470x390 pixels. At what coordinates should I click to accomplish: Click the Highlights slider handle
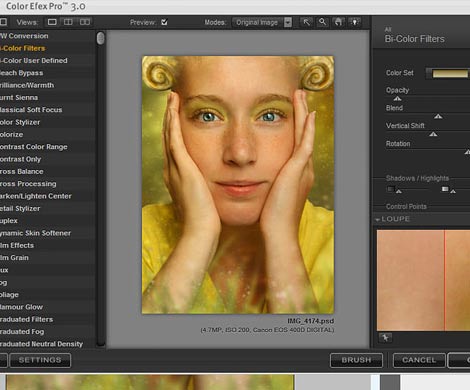[x=453, y=191]
